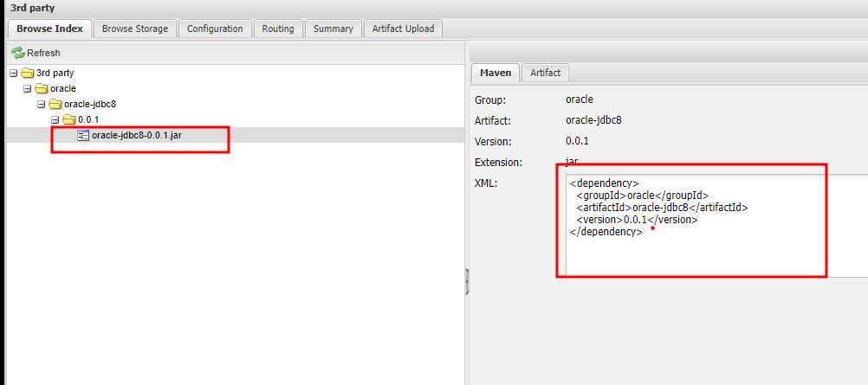Image resolution: width=868 pixels, height=385 pixels.
Task: Click the Version value 0.0.1
Action: coord(577,142)
